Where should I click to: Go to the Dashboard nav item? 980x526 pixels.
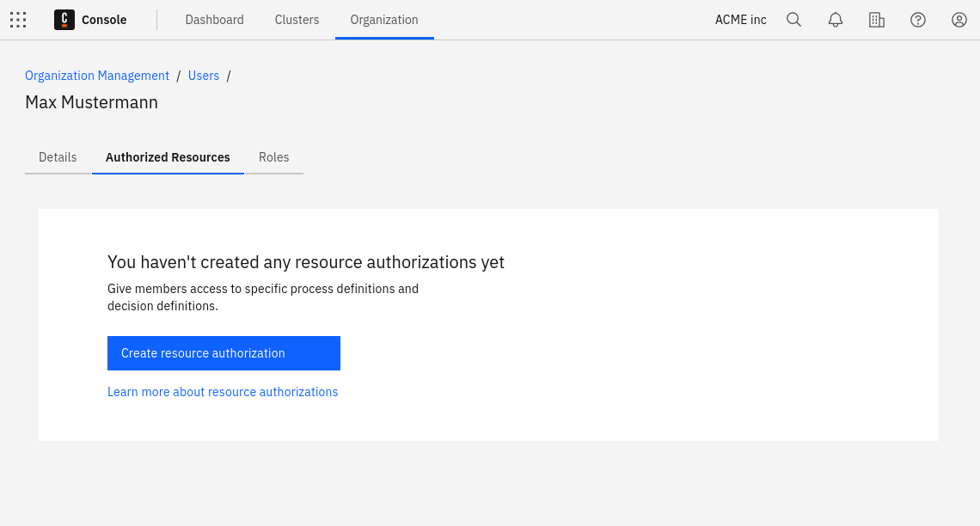point(214,20)
